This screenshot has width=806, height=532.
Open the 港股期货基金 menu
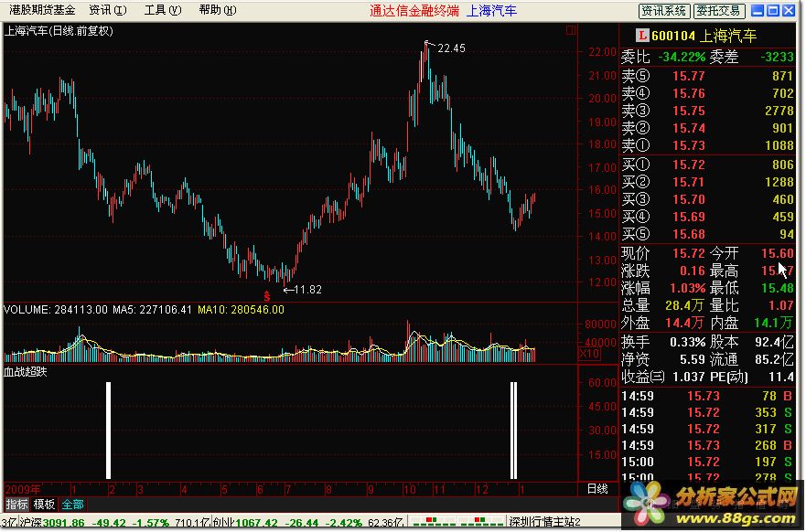click(42, 10)
